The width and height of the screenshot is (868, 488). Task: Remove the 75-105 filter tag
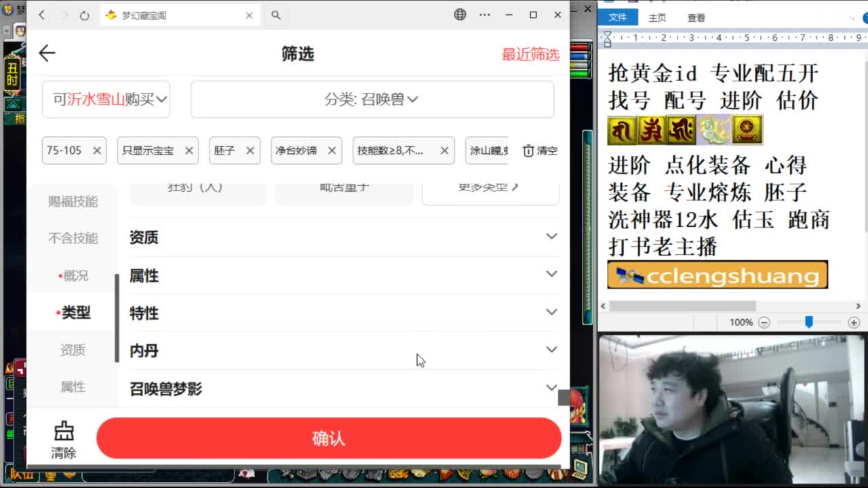(97, 150)
